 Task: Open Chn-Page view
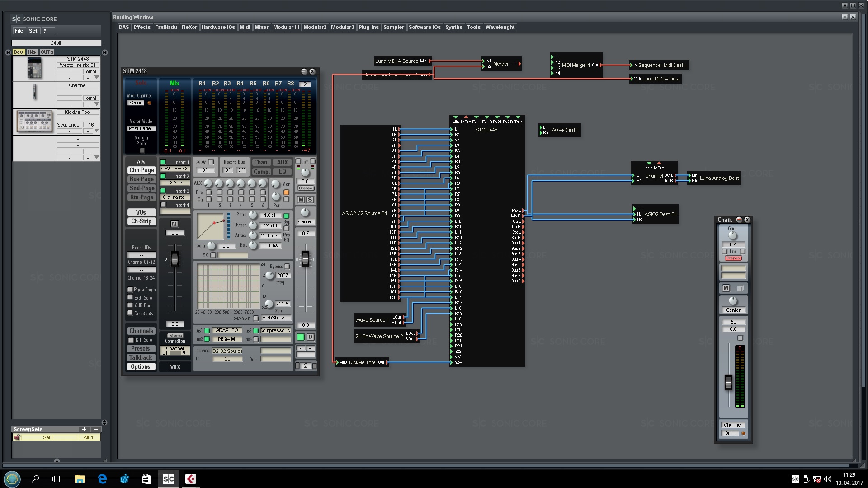(142, 170)
